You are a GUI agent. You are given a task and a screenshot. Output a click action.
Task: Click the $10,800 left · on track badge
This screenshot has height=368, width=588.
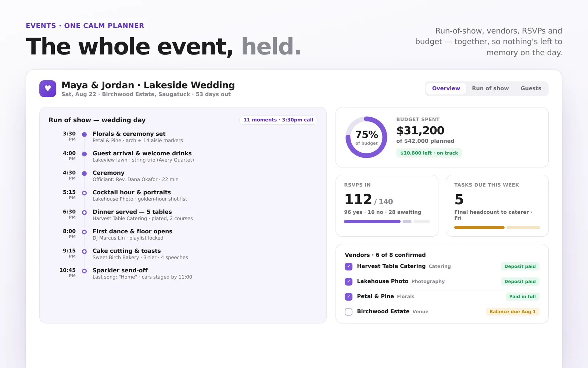tap(429, 153)
